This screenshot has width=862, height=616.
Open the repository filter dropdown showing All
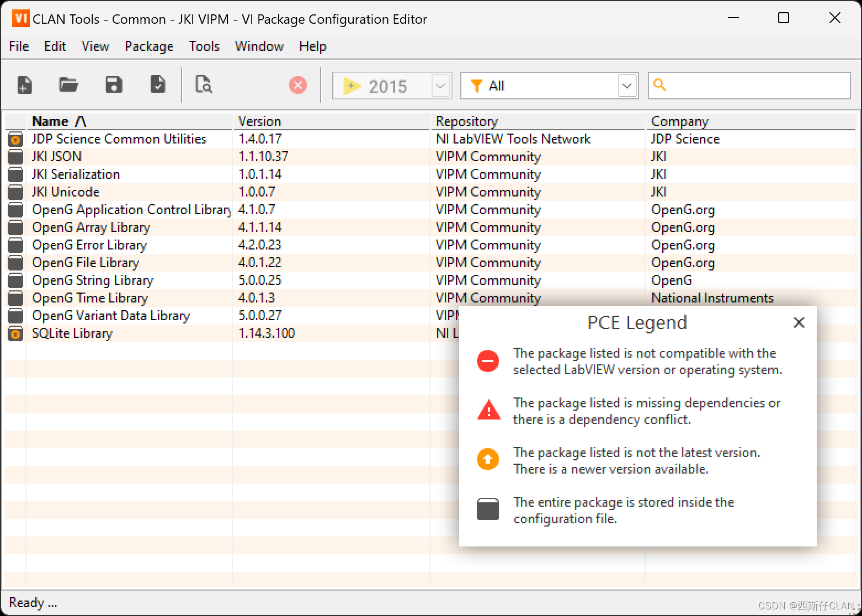point(549,85)
